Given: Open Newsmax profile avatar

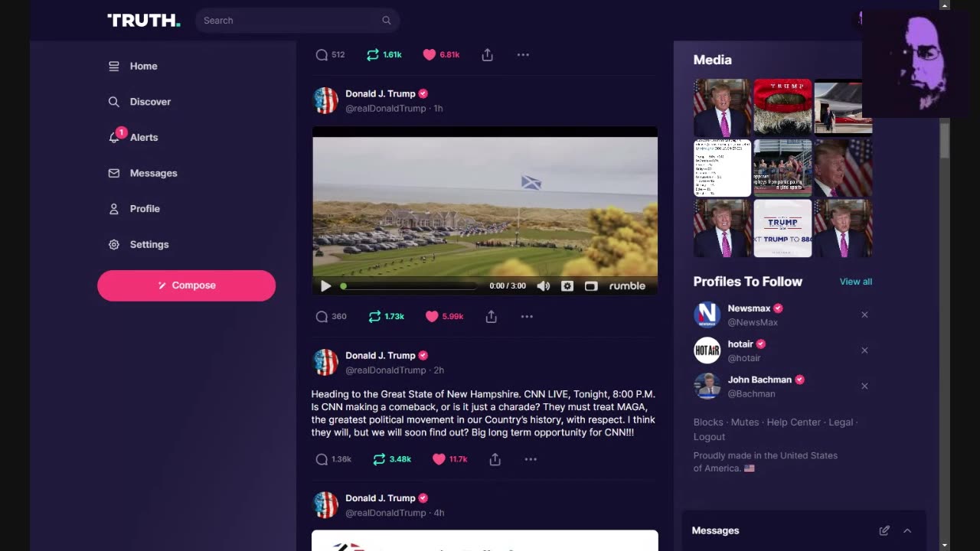Looking at the screenshot, I should 707,315.
